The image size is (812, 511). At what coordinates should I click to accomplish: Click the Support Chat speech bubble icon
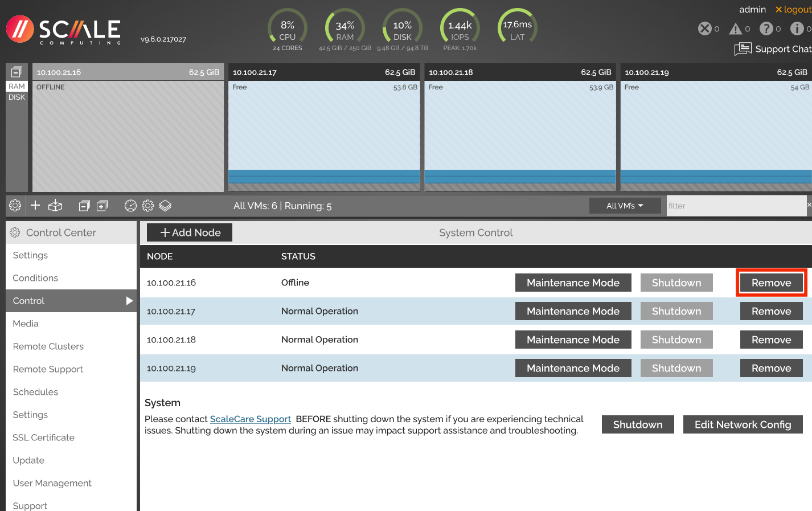point(743,49)
